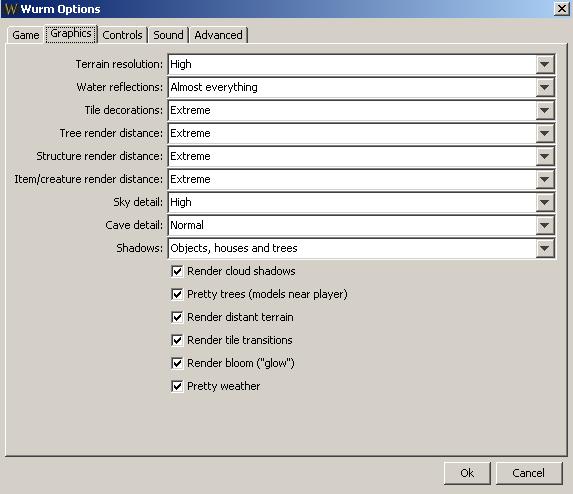Click the Wurm W icon in title bar
573x494 pixels.
(x=11, y=9)
